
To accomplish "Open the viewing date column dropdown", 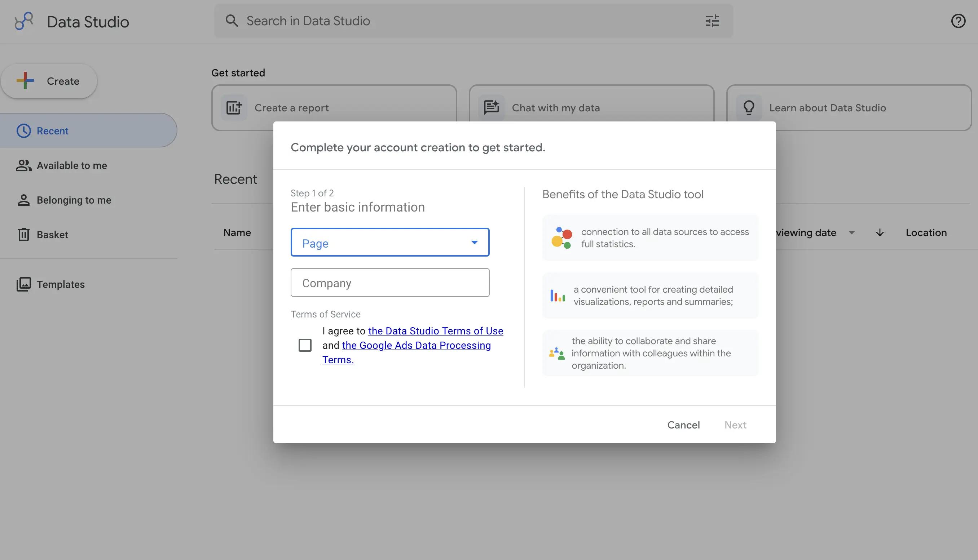I will [851, 233].
